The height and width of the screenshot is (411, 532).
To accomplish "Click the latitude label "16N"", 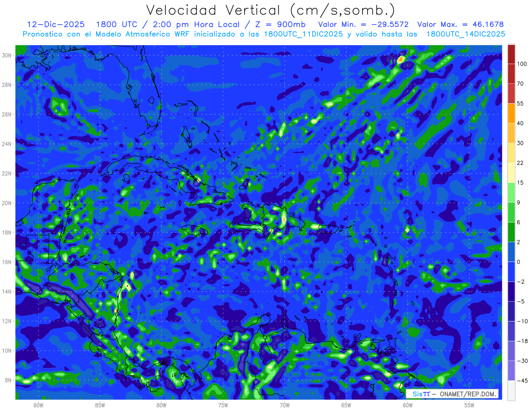I will [7, 262].
